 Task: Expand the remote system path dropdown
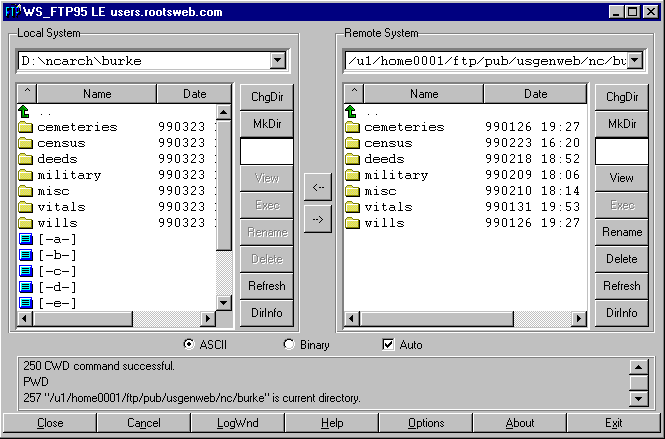[x=634, y=61]
